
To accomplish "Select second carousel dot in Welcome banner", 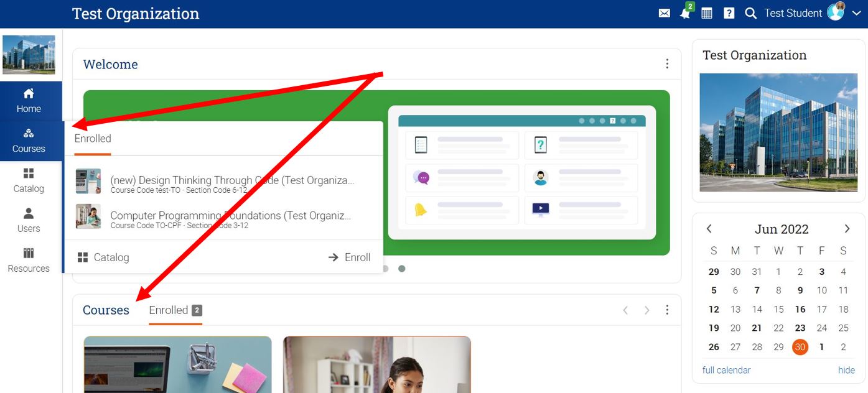I will click(x=402, y=269).
